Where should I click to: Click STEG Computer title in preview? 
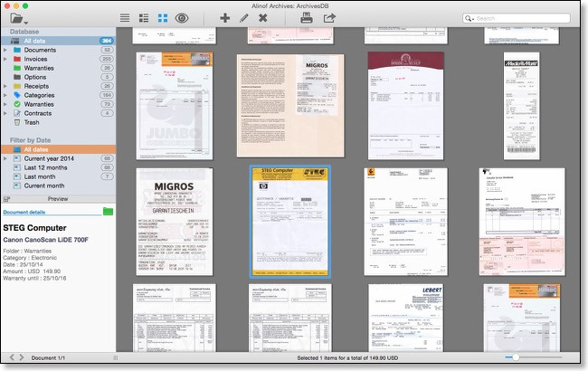pos(34,228)
